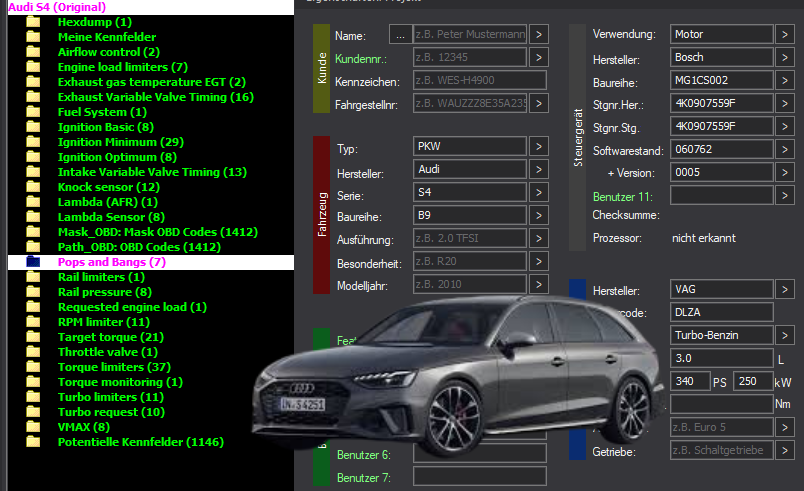Click the Besonderheit input field

(470, 261)
